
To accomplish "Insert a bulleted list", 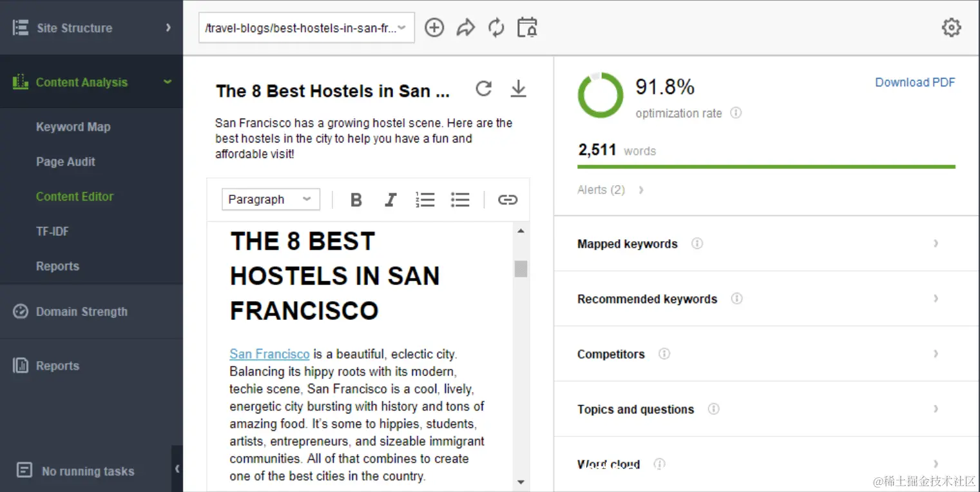I will [x=460, y=200].
